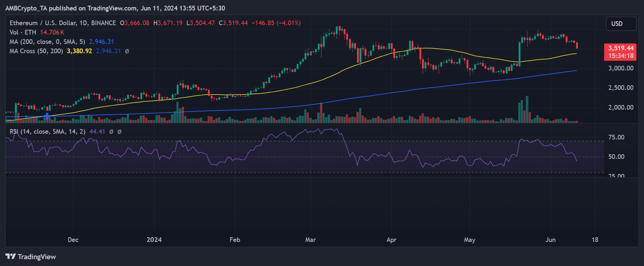Select the current price label 3,519.44
The image size is (644, 266).
point(621,48)
